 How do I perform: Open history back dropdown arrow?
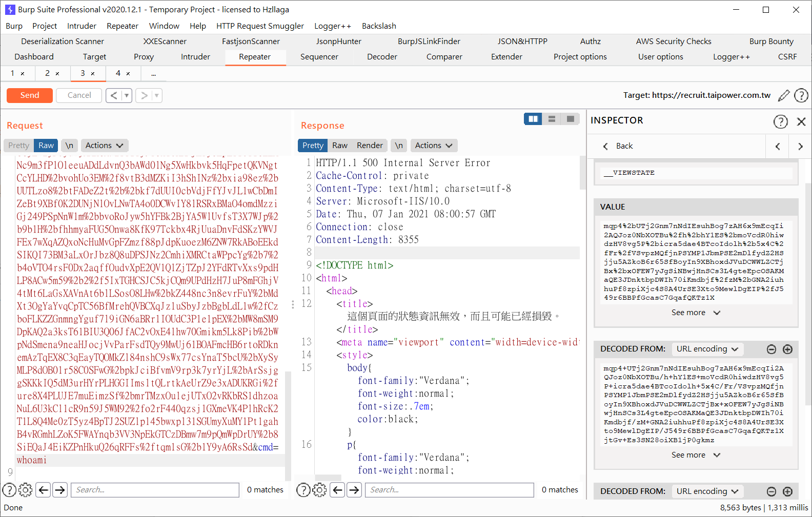127,95
